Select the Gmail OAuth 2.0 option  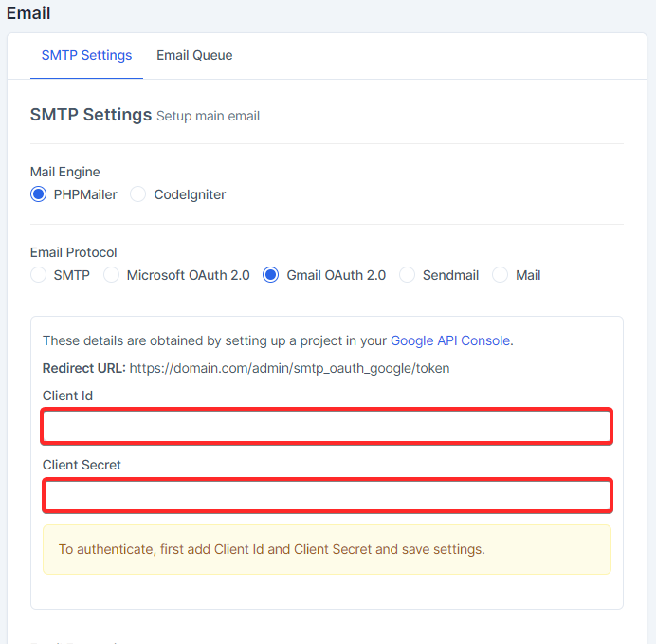[x=271, y=275]
